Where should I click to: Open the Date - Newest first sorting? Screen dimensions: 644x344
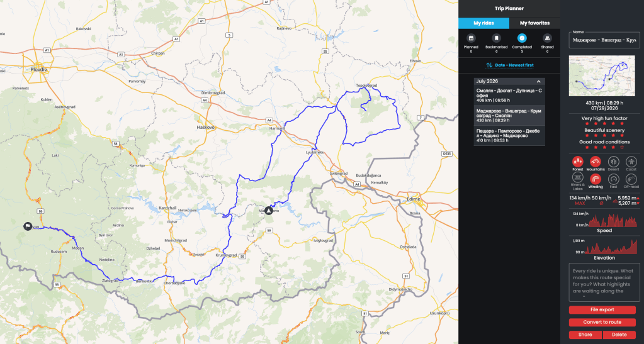point(510,65)
